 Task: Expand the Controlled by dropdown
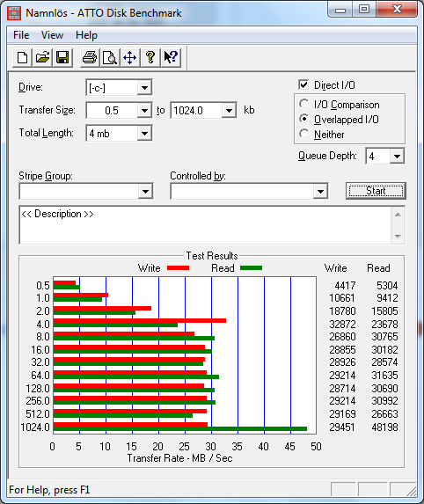point(320,192)
